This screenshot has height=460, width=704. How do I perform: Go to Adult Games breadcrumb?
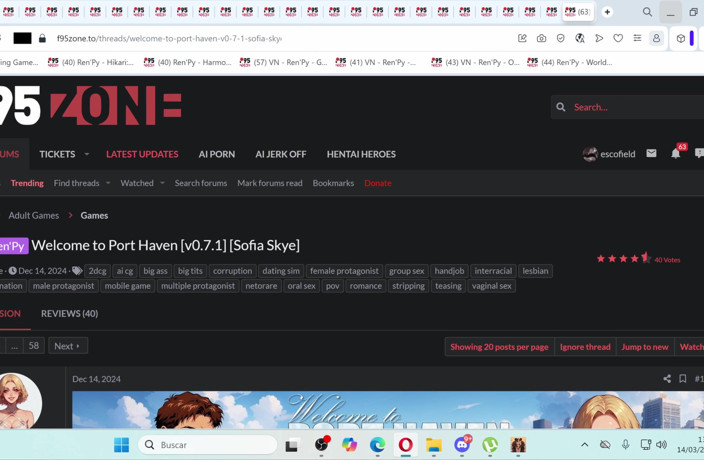point(34,215)
